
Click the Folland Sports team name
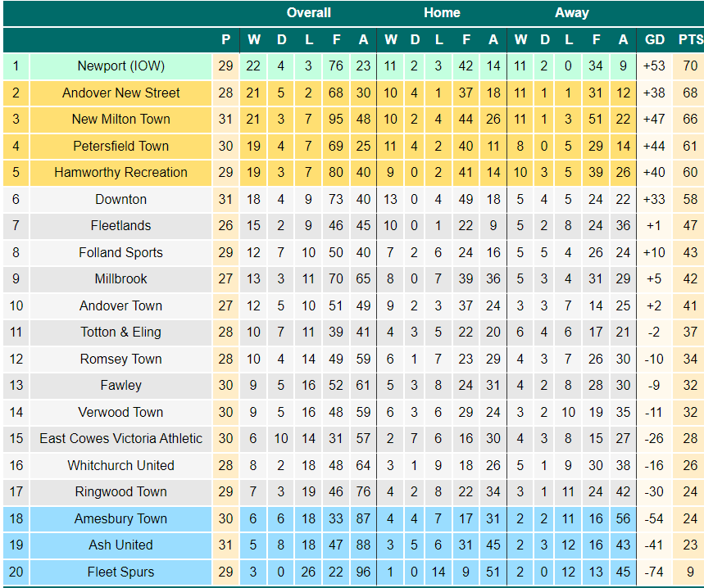coord(120,252)
